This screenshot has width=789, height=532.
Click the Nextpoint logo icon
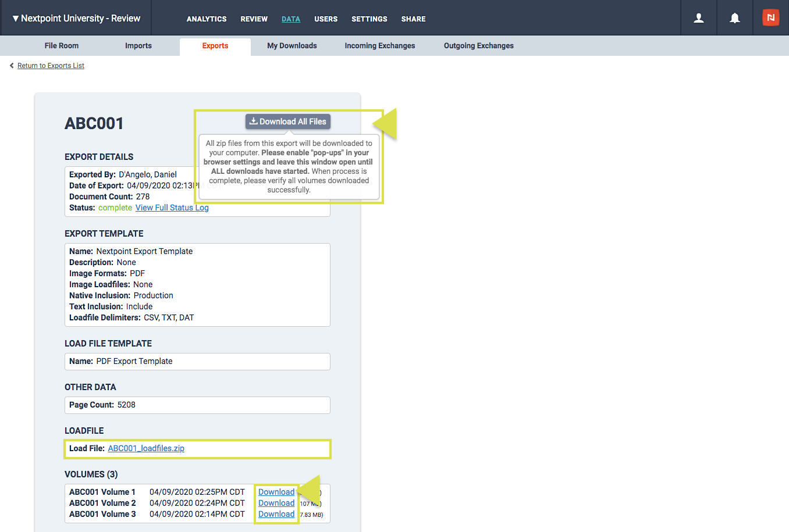(771, 17)
